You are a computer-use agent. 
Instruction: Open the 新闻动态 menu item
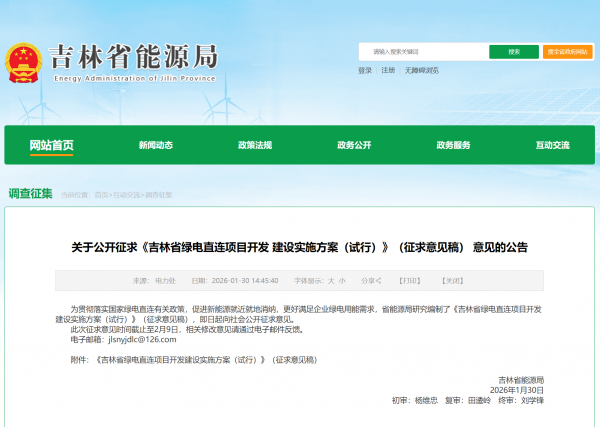click(x=156, y=145)
